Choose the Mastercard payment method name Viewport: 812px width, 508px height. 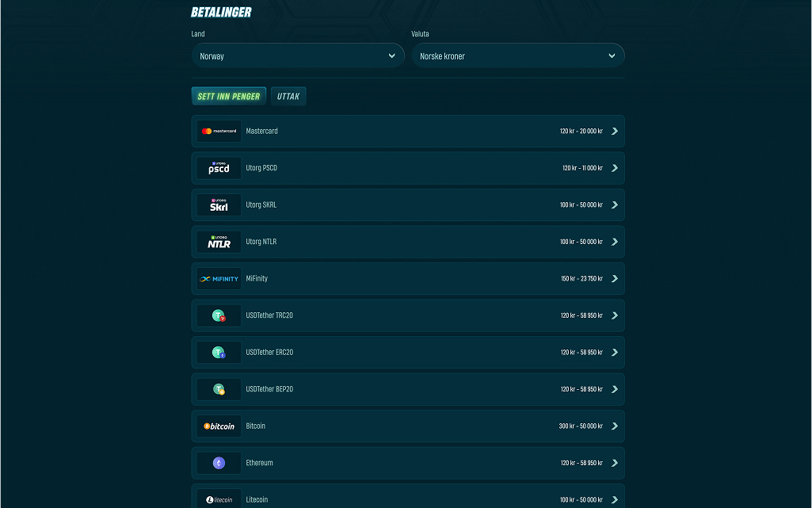coord(261,131)
